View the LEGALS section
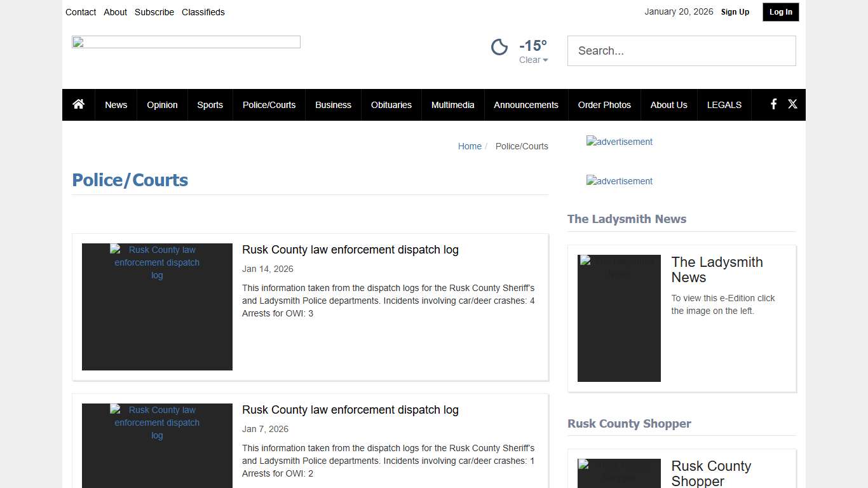This screenshot has height=488, width=868. click(x=724, y=104)
